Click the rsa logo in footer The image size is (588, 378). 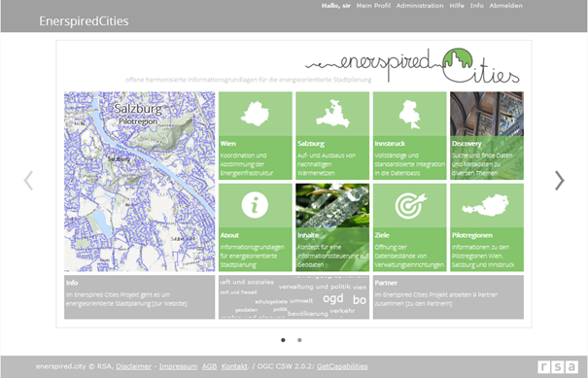point(558,366)
